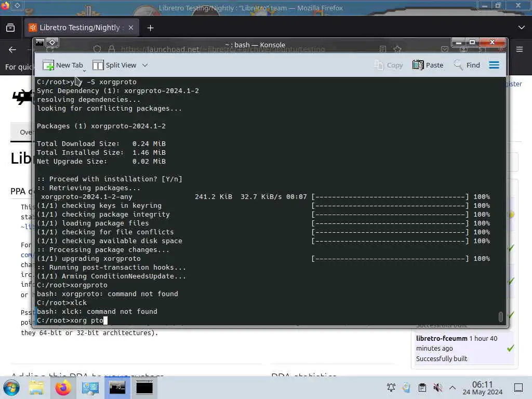Open clipboard tray icon
The width and height of the screenshot is (532, 399).
[x=422, y=387]
